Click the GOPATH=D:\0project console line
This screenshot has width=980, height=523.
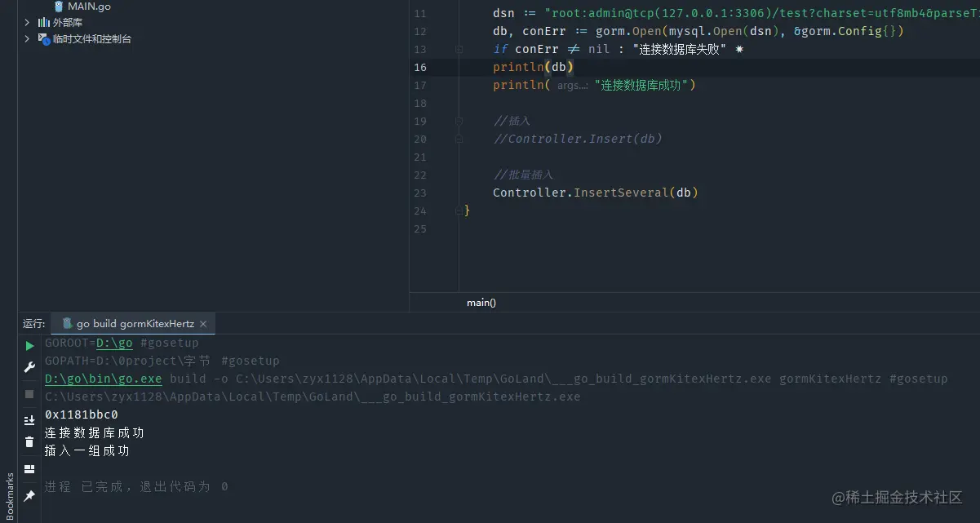coord(162,361)
